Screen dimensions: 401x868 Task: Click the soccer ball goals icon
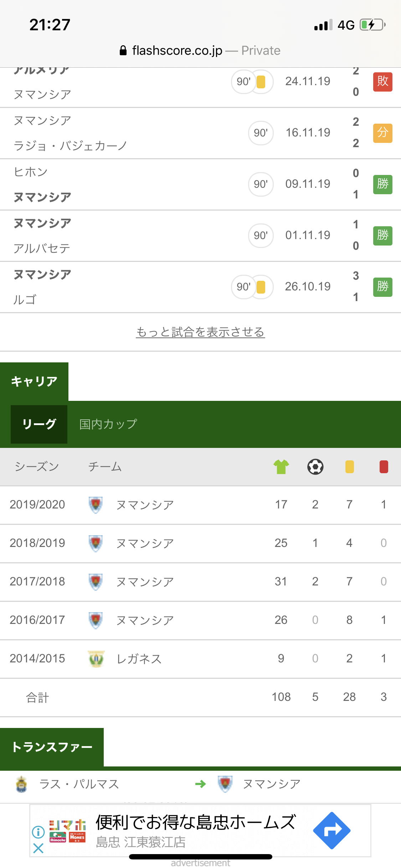click(x=315, y=467)
